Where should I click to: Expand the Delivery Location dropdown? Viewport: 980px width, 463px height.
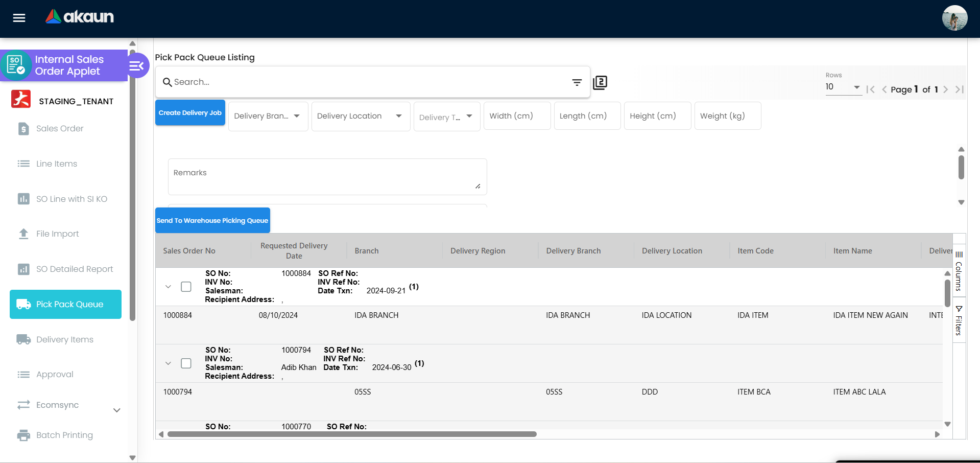(x=360, y=117)
